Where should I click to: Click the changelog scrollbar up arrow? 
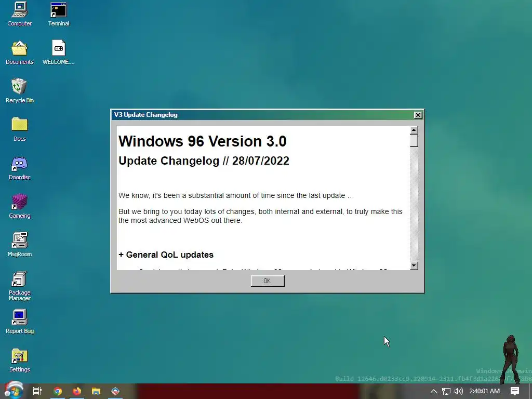point(414,130)
